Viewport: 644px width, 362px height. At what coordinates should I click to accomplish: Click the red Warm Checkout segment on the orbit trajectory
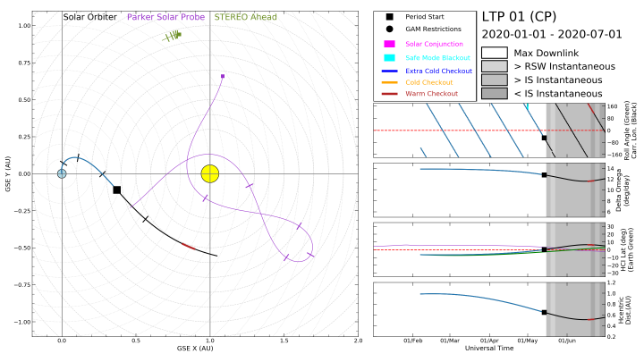[x=189, y=247]
